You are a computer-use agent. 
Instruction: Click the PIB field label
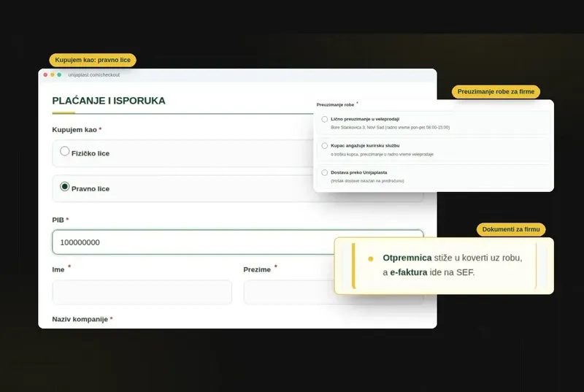pyautogui.click(x=58, y=220)
